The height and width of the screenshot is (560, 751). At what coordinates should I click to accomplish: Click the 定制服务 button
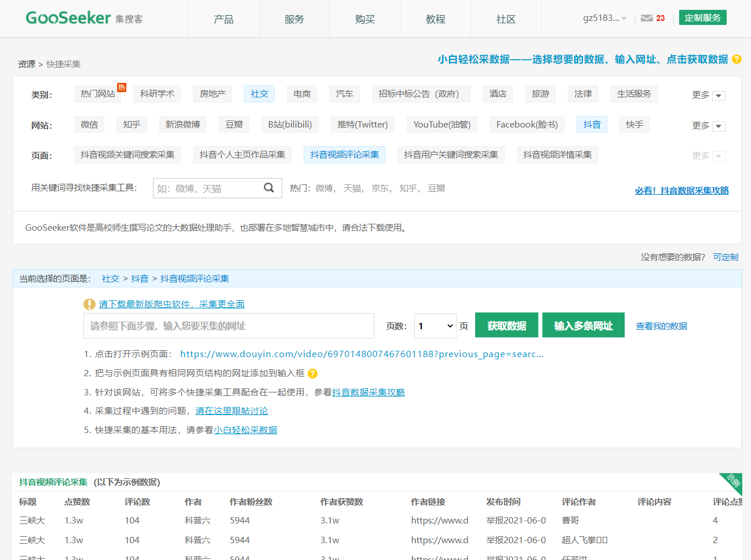[703, 18]
